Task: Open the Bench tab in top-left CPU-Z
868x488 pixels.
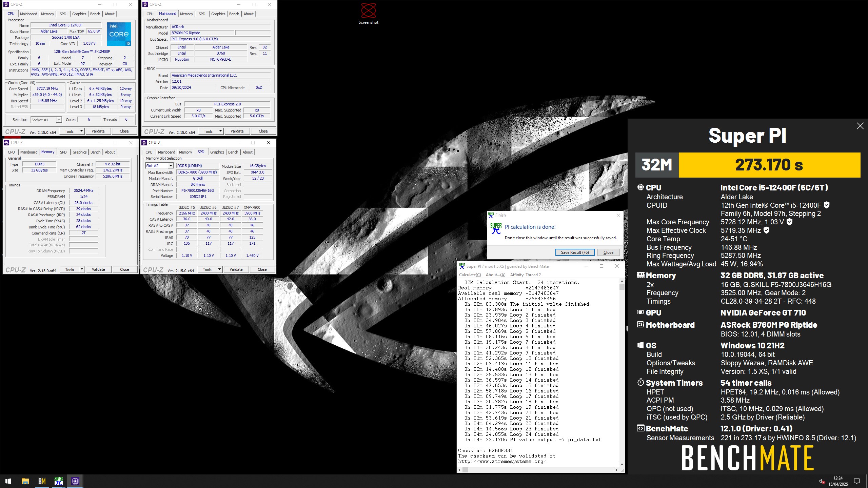Action: point(95,14)
